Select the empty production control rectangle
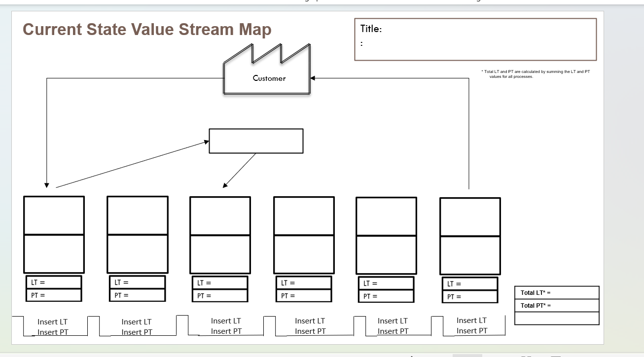The height and width of the screenshot is (357, 644). click(256, 141)
